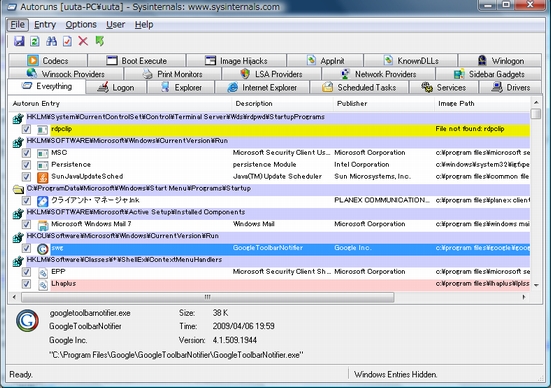551x388 pixels.
Task: Switch to the Boot Execute tab
Action: pos(137,60)
